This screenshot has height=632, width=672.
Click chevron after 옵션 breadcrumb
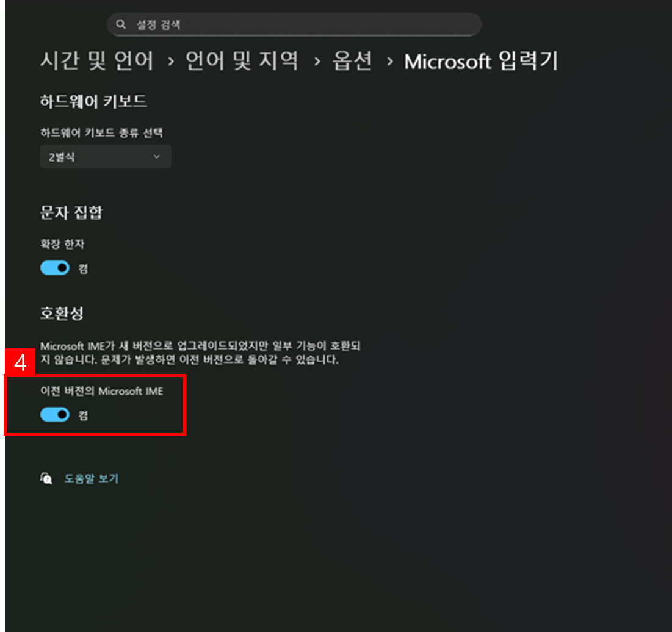(389, 62)
